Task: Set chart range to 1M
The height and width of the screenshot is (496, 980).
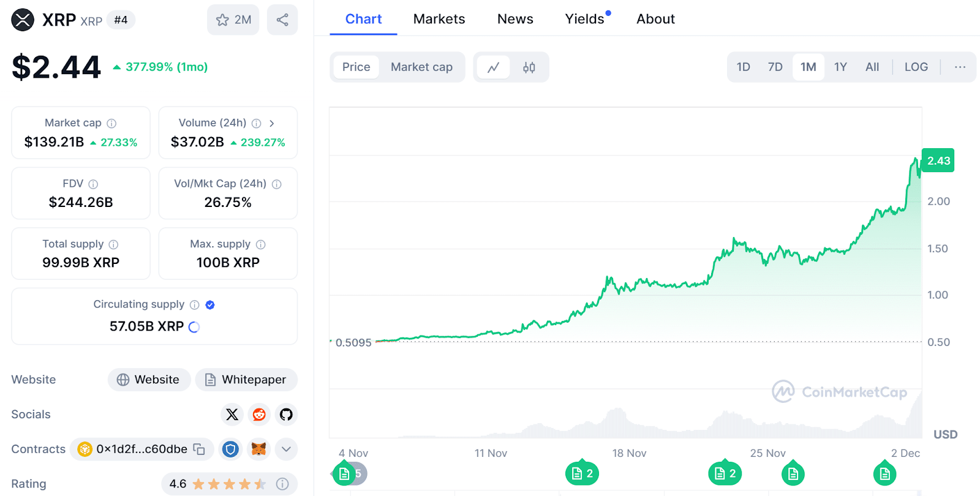Action: (809, 67)
